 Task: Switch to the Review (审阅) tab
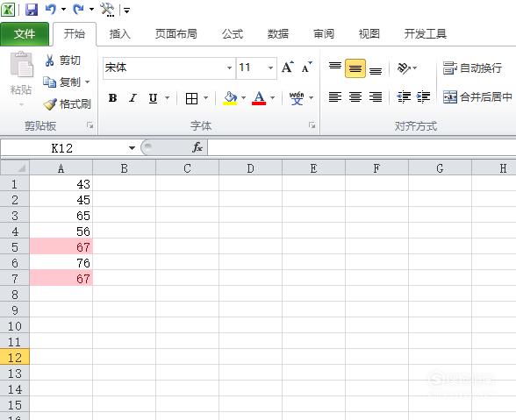pos(324,34)
